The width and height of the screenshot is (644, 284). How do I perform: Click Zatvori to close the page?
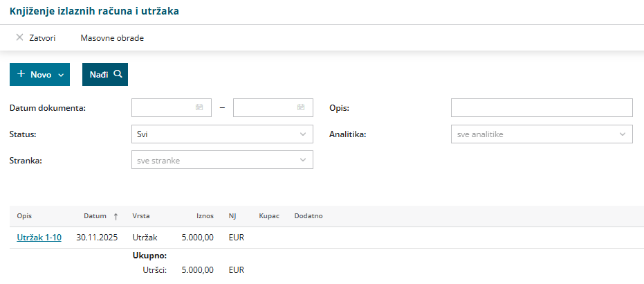(x=42, y=38)
